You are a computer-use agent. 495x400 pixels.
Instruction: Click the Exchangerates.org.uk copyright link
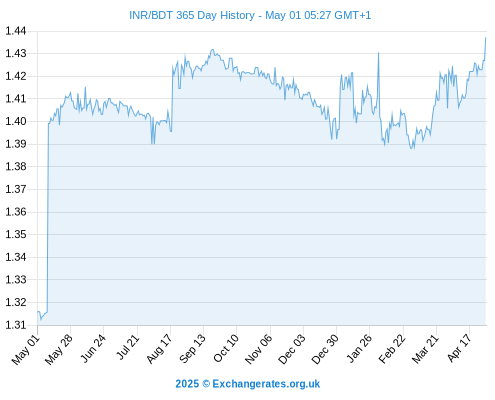coord(248,384)
